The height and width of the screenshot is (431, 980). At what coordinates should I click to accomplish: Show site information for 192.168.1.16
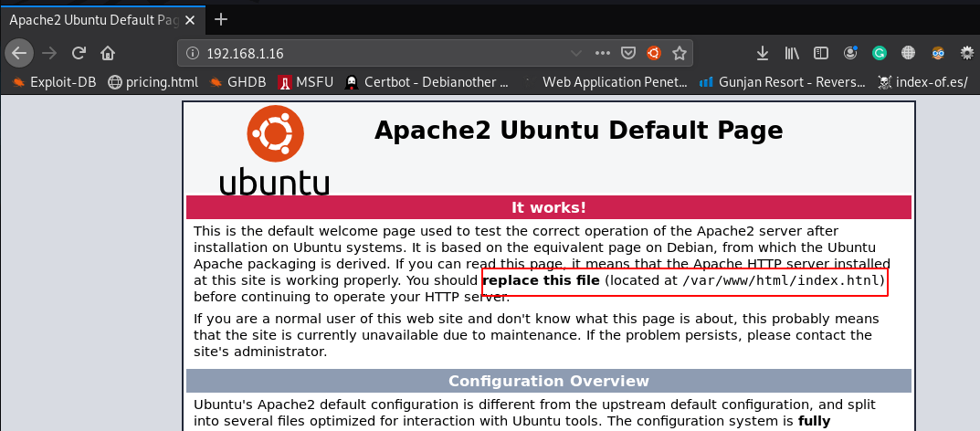(x=190, y=54)
